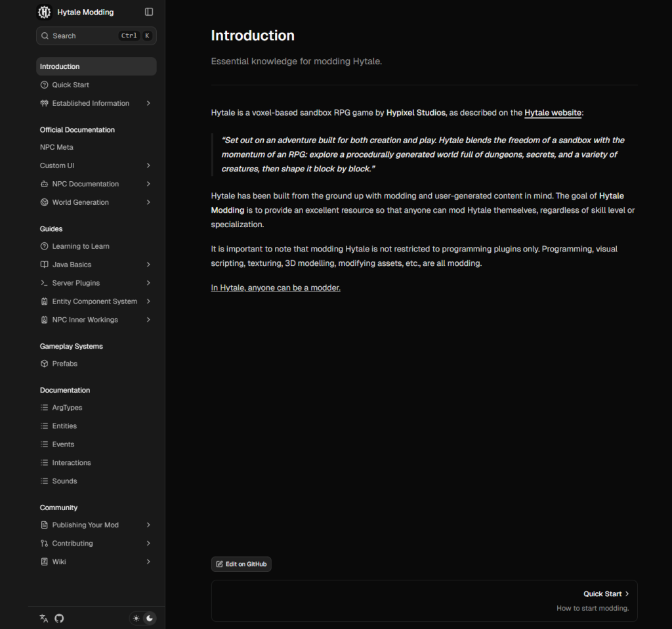The width and height of the screenshot is (672, 629).
Task: Collapse sidebar using the panel icon
Action: coord(149,12)
